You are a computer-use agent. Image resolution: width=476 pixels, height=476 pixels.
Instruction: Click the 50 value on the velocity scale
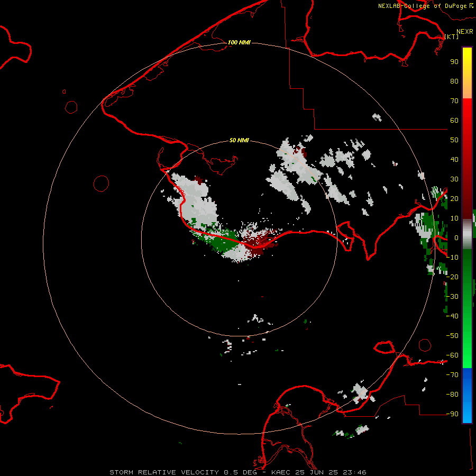coord(454,140)
